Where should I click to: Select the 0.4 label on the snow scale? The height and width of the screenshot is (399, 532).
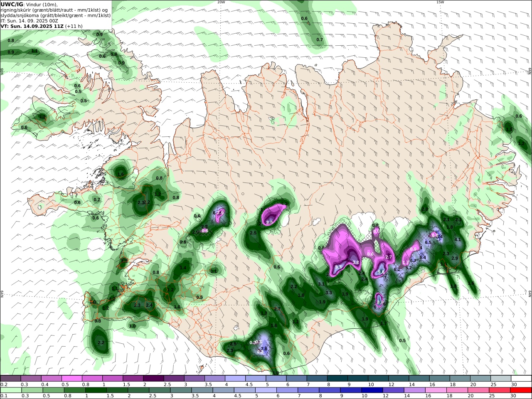[x=45, y=384]
